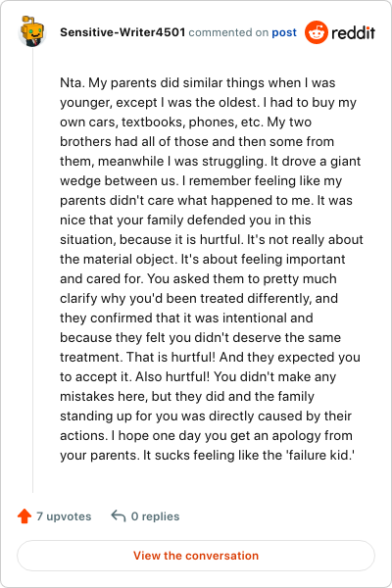Viewport: 392px width, 588px height.
Task: Click the curved reply arrow icon
Action: (119, 516)
